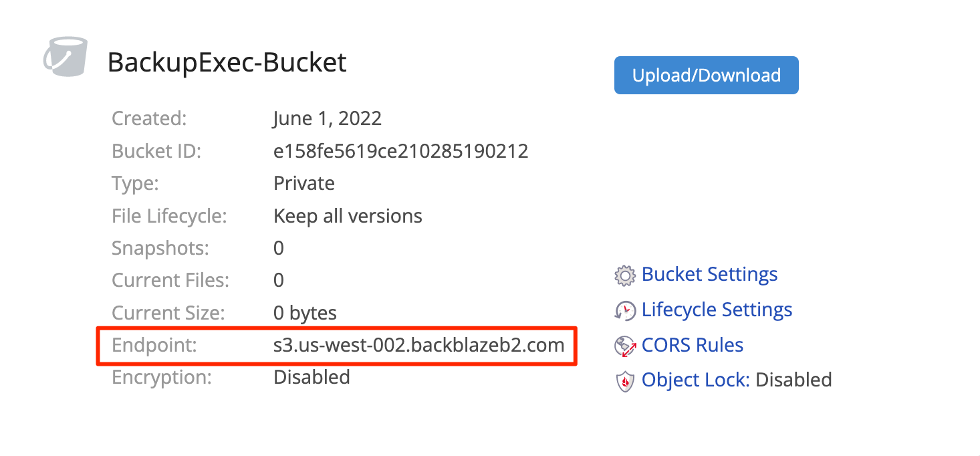Click the Current Size value 0 bytes

coord(305,313)
